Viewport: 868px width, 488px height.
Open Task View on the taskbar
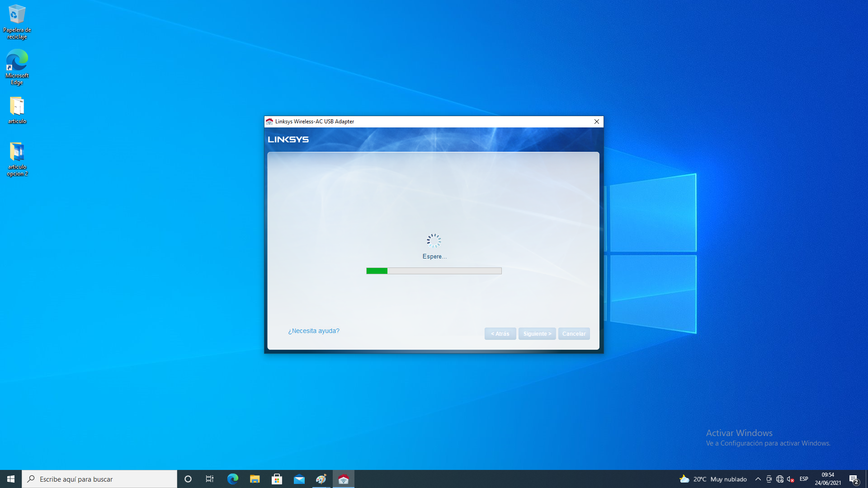[210, 479]
